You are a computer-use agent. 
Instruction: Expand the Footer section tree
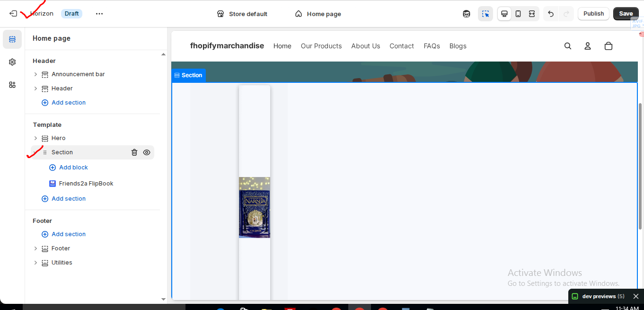pyautogui.click(x=35, y=248)
